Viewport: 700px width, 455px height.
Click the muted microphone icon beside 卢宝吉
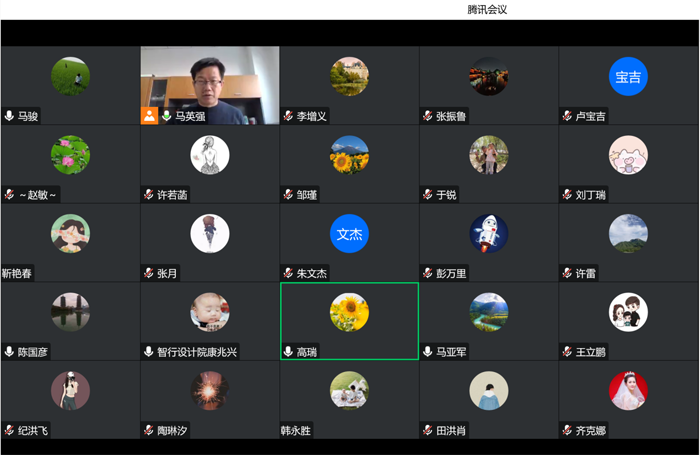(x=567, y=116)
